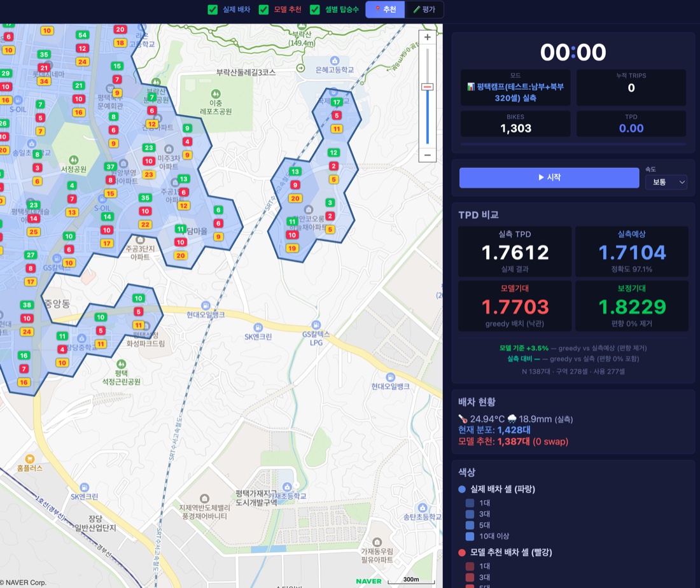700x588 pixels.
Task: Click the 서정공원 park tree icon
Action: point(74,159)
